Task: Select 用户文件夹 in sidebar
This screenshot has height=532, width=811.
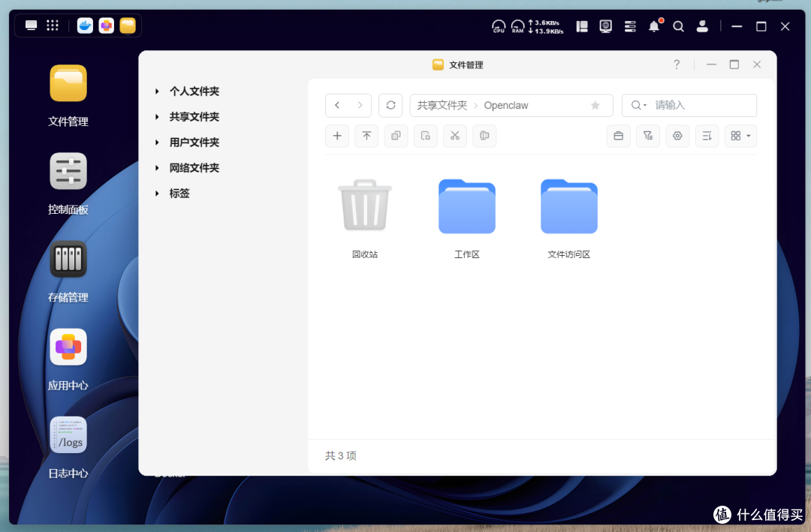Action: tap(194, 142)
